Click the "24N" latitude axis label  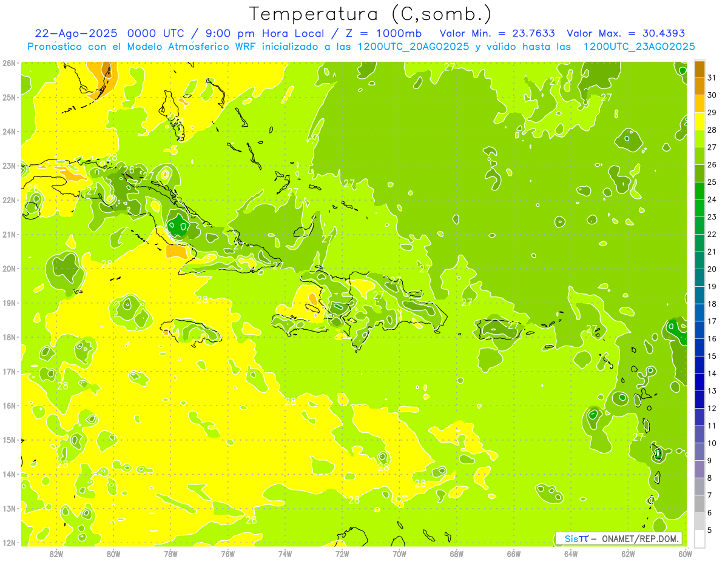[9, 132]
